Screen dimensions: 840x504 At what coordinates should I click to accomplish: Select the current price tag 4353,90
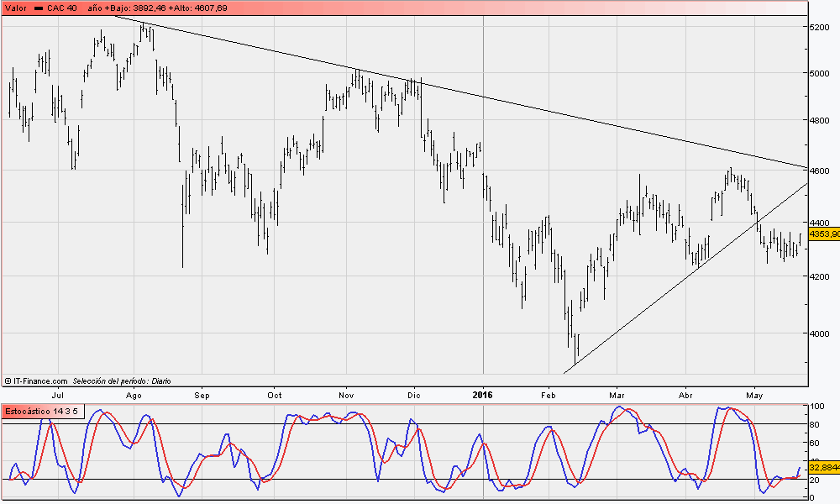tap(823, 234)
